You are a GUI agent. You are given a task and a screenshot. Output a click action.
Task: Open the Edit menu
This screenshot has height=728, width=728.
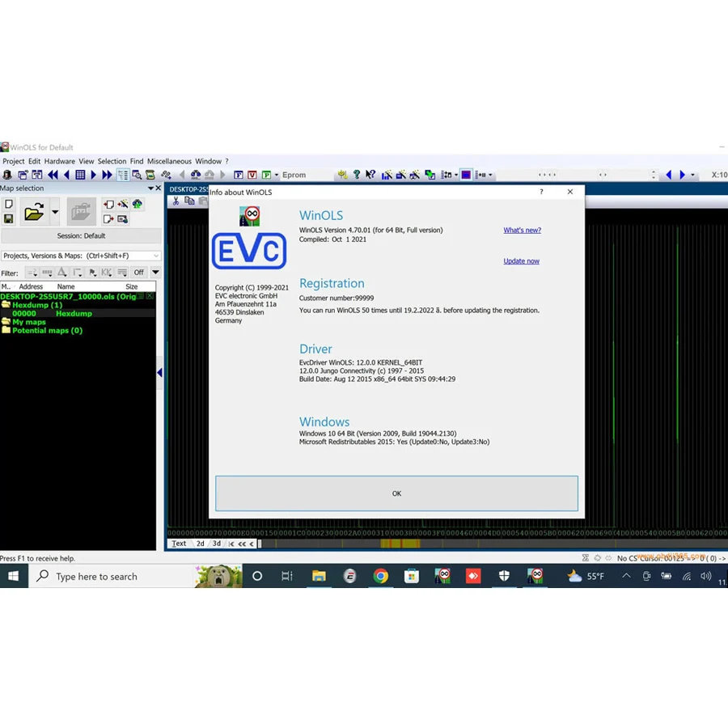click(34, 161)
